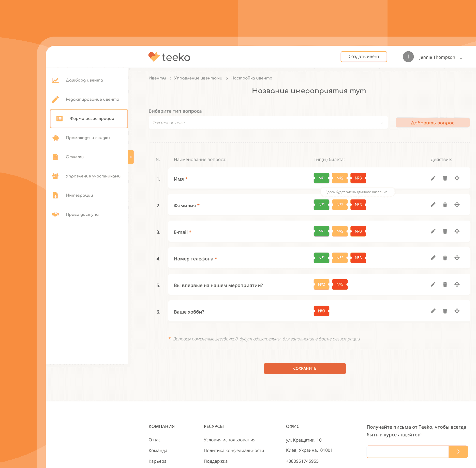Viewport: 476px width, 468px height.
Task: Open Промокоды и скидки in sidebar
Action: [88, 138]
